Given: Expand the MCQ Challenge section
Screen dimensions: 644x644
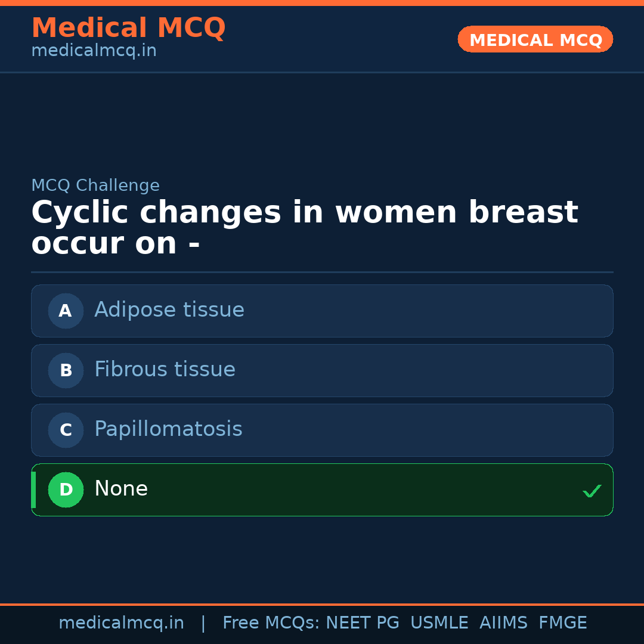Looking at the screenshot, I should coord(95,185).
